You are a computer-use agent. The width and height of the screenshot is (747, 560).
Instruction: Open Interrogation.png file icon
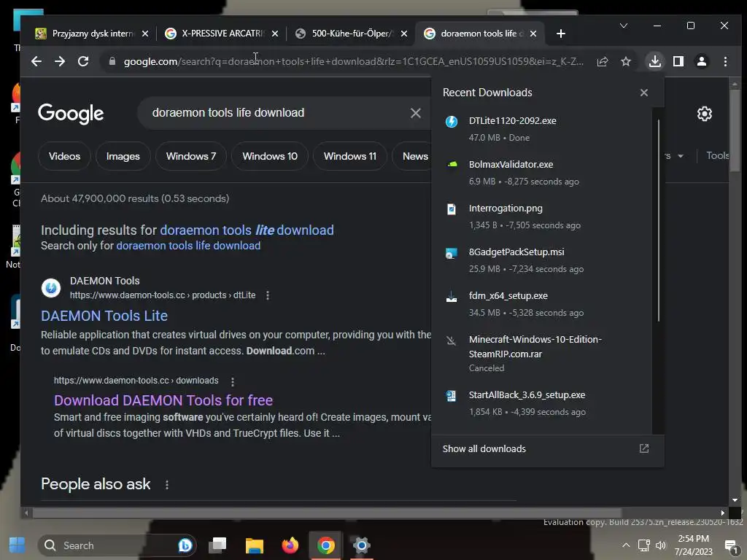[x=452, y=209]
